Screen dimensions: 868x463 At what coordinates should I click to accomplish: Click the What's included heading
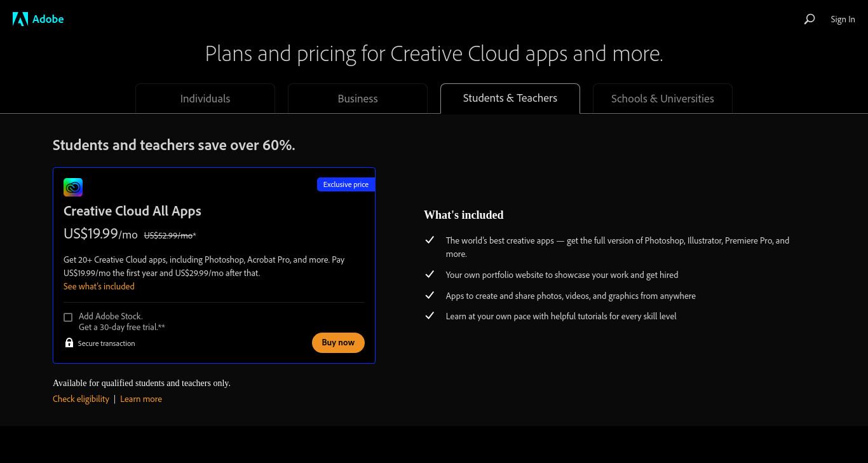tap(464, 215)
